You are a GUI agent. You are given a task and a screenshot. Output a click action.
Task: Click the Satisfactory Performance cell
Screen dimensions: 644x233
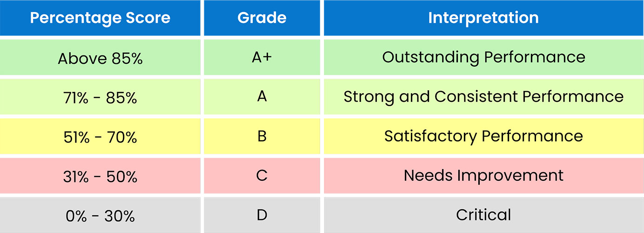click(x=483, y=137)
